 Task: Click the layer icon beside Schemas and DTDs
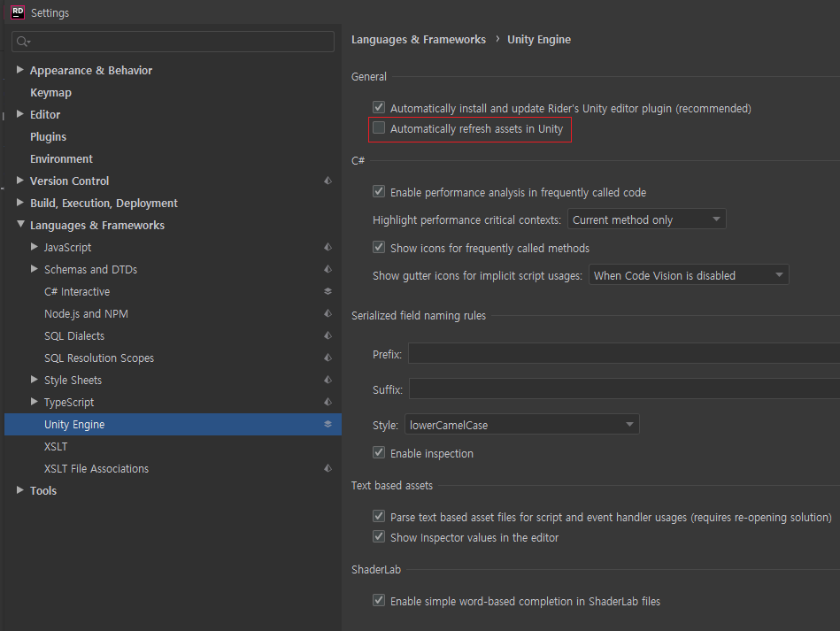(328, 269)
